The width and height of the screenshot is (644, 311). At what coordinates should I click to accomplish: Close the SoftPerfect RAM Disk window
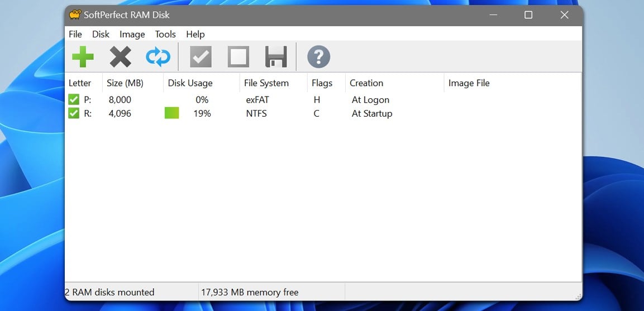[564, 15]
